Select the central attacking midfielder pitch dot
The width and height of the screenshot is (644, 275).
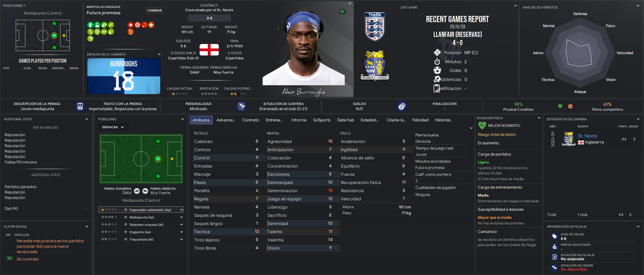click(158, 159)
